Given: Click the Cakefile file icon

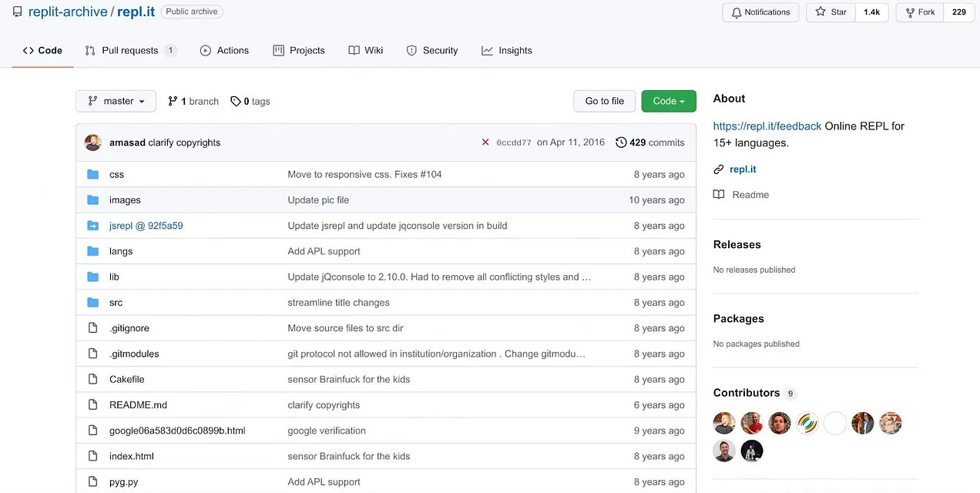Looking at the screenshot, I should click(93, 379).
